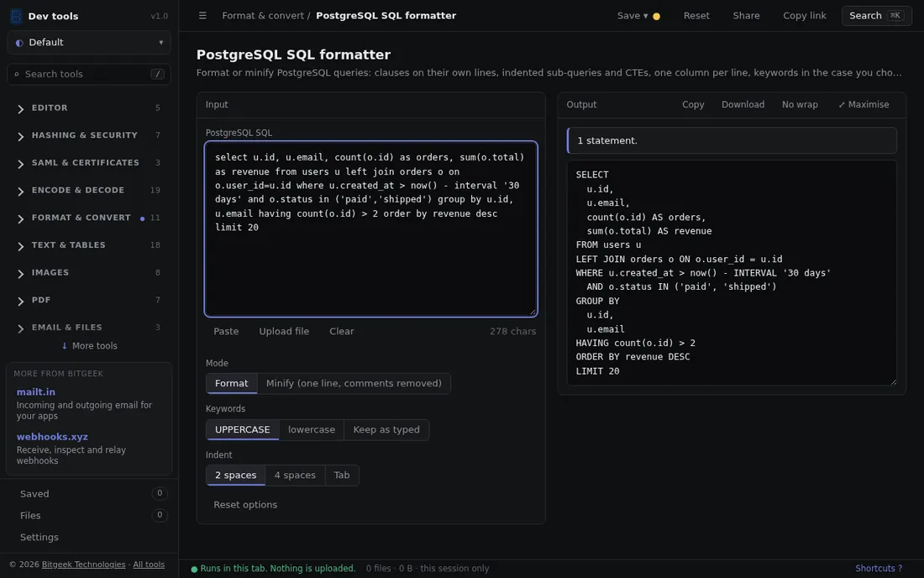Click the '278 chars' counter
The width and height of the screenshot is (924, 578).
512,331
